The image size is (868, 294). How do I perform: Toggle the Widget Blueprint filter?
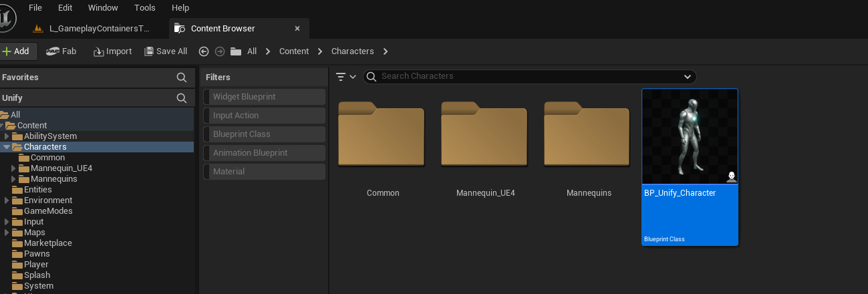click(264, 97)
